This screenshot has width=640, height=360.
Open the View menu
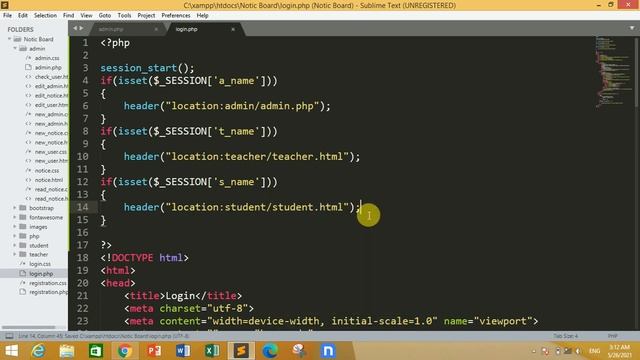point(86,16)
